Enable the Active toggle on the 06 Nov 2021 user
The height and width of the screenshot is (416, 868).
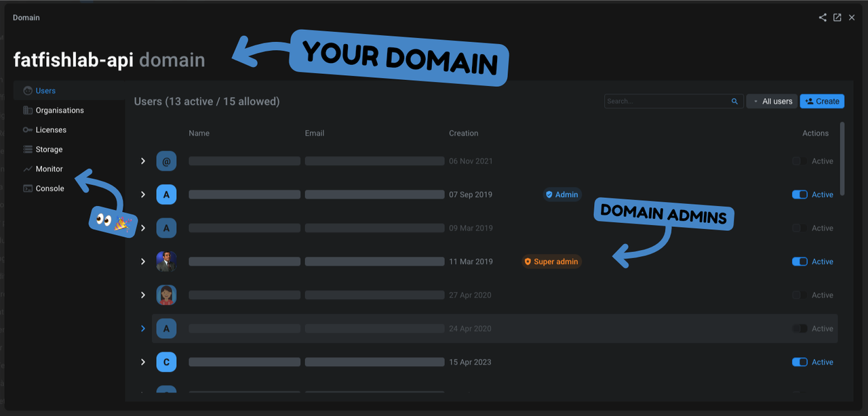coord(800,161)
